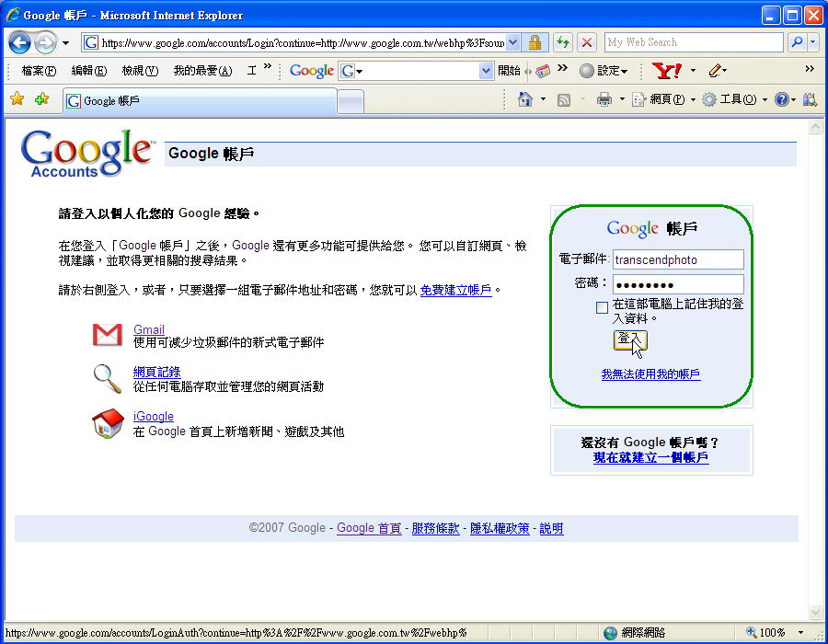
Task: Click the Print icon
Action: (x=604, y=99)
